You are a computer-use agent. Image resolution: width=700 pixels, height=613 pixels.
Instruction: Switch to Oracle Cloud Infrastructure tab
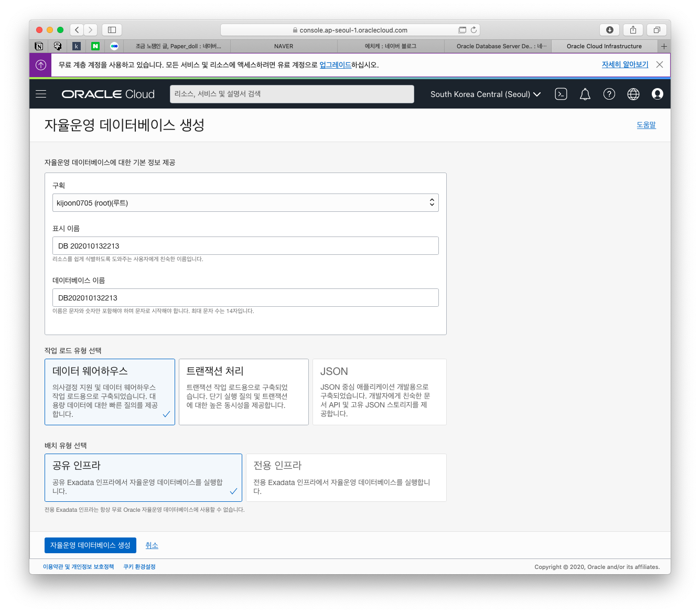coord(604,46)
